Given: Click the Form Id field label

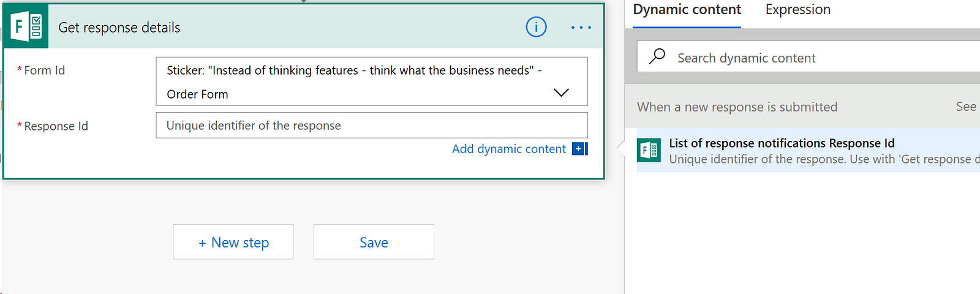Looking at the screenshot, I should pos(44,70).
